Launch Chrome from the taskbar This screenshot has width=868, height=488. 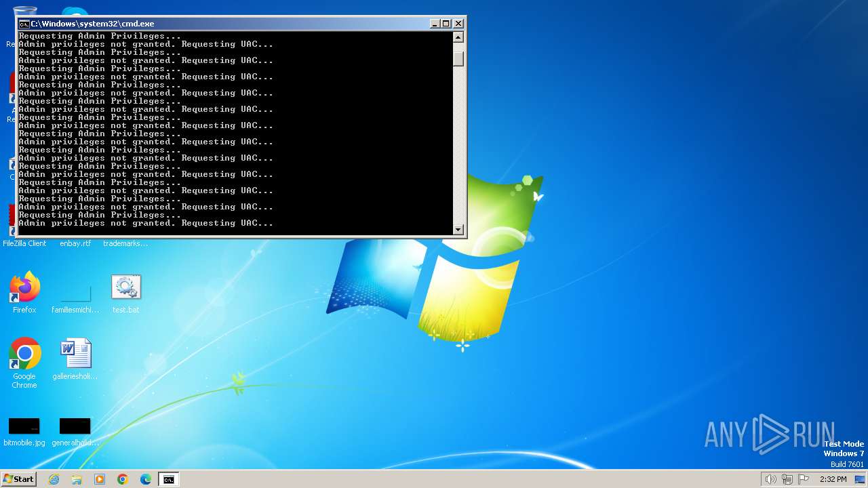click(x=123, y=479)
